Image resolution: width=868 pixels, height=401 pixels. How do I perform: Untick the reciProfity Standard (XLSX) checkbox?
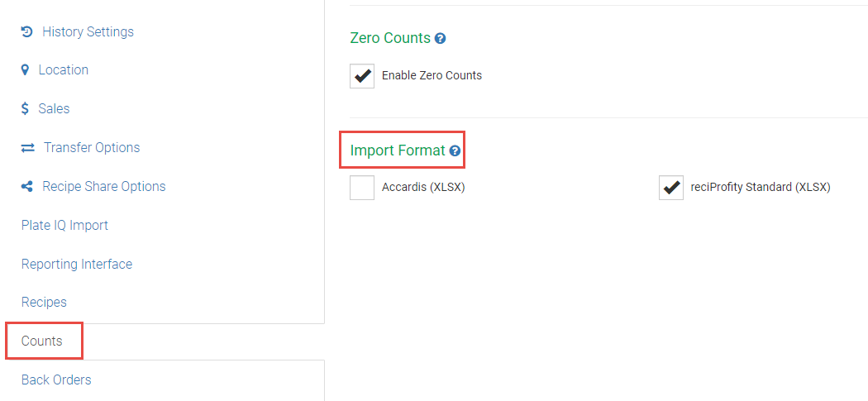671,188
